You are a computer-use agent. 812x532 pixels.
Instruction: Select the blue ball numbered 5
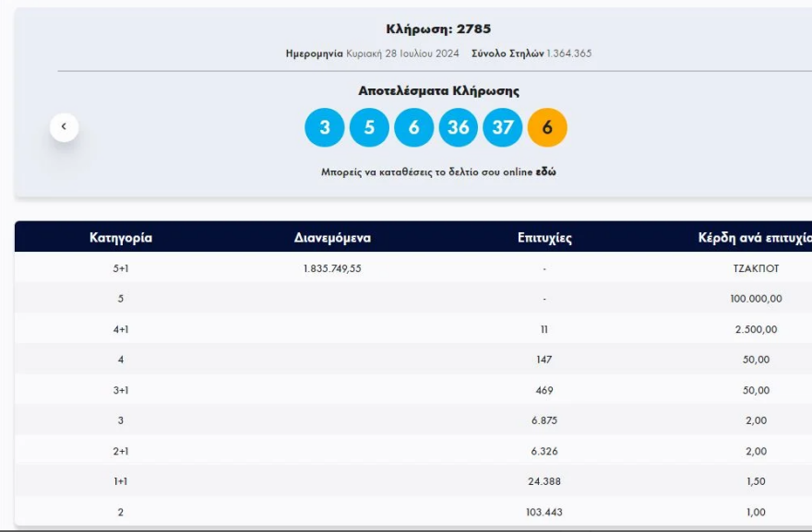point(369,127)
